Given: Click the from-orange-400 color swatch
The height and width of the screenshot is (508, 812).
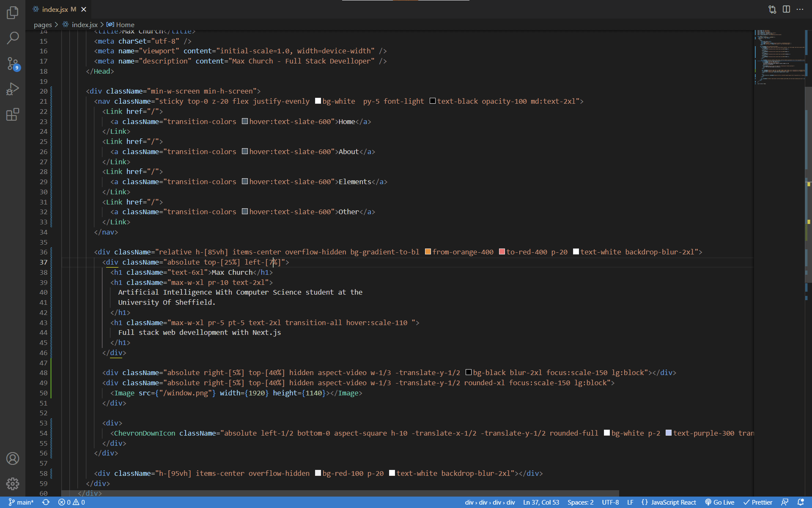Looking at the screenshot, I should [428, 252].
